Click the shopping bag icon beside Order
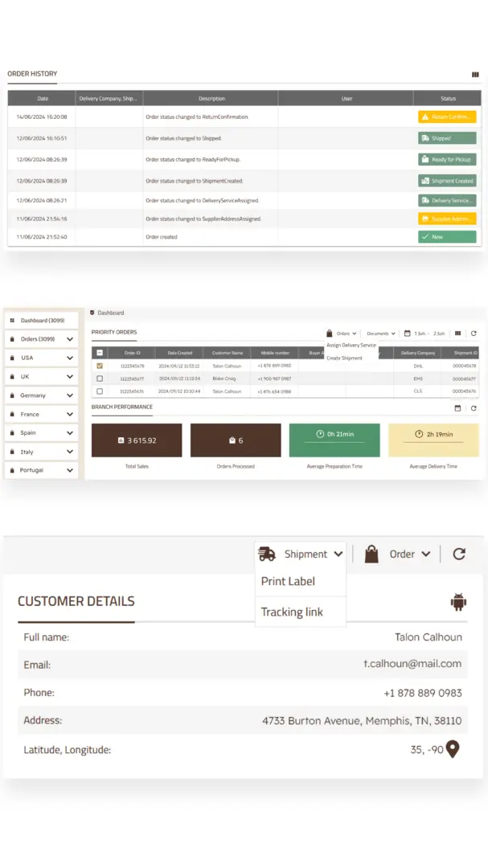 371,554
